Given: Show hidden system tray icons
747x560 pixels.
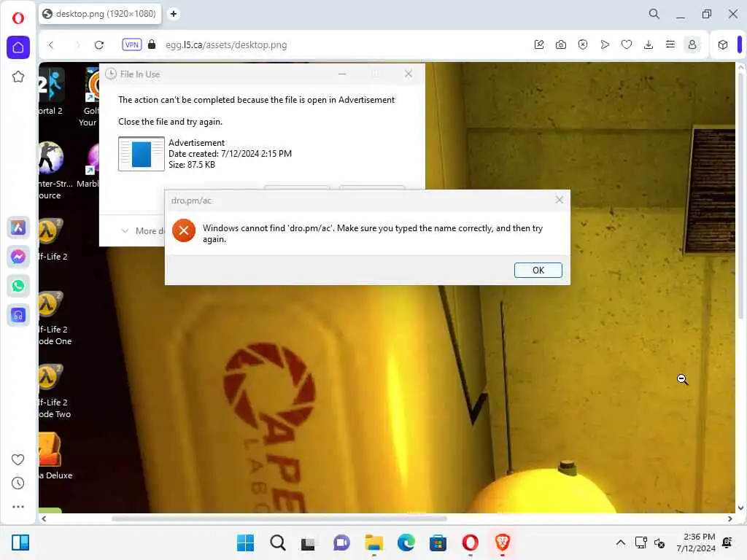Looking at the screenshot, I should [620, 542].
